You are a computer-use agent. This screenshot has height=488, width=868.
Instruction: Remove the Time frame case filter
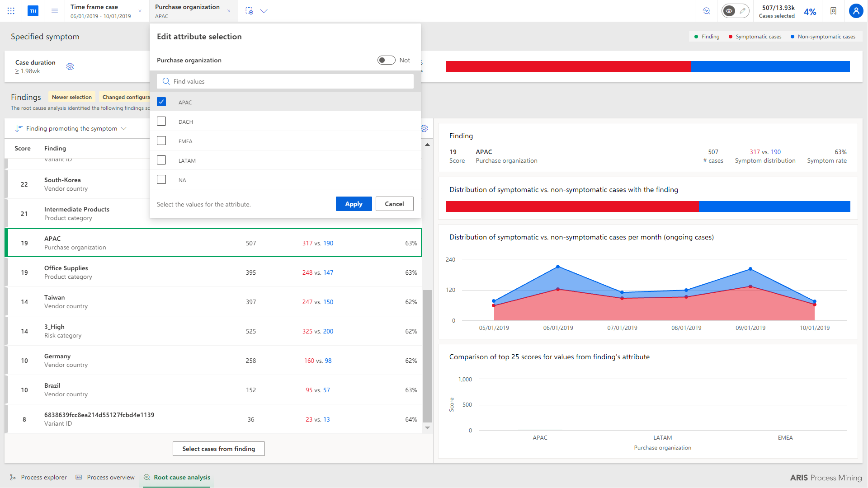140,11
